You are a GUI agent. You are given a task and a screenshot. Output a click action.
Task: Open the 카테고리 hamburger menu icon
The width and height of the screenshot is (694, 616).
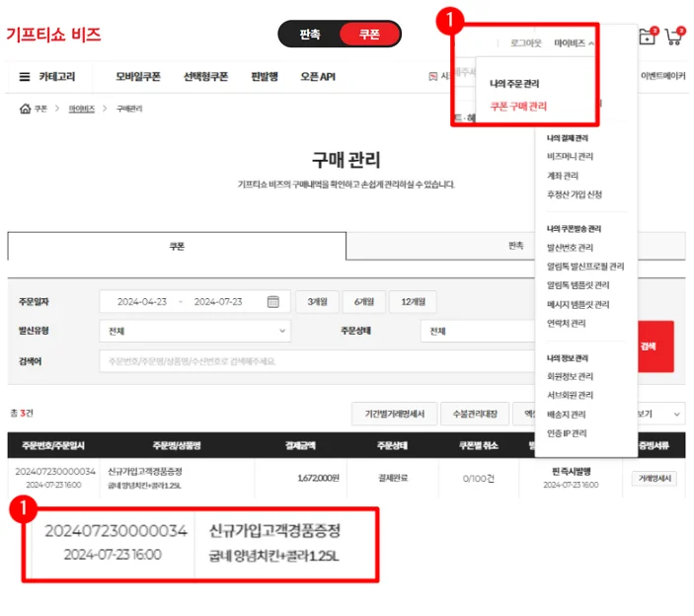[x=25, y=77]
